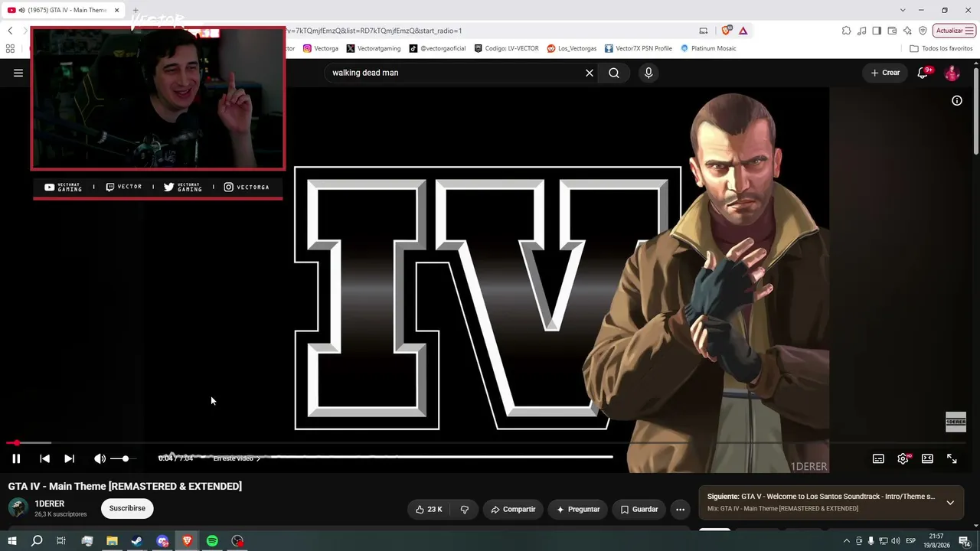Open Todos los favoritos folder
This screenshot has height=551, width=980.
941,48
